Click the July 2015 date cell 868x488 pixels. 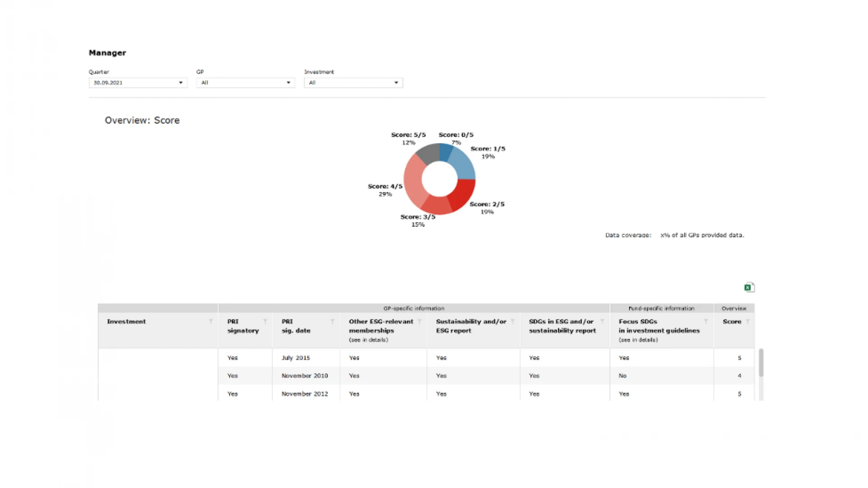(x=296, y=358)
